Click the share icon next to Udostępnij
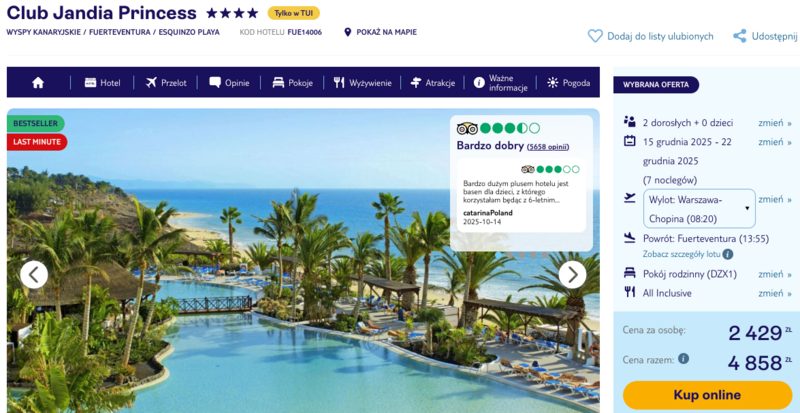 point(739,36)
